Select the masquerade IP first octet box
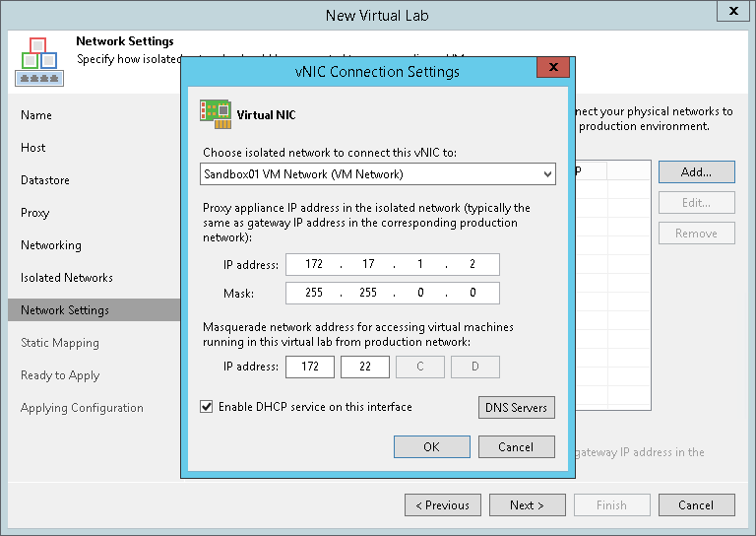 pos(309,368)
